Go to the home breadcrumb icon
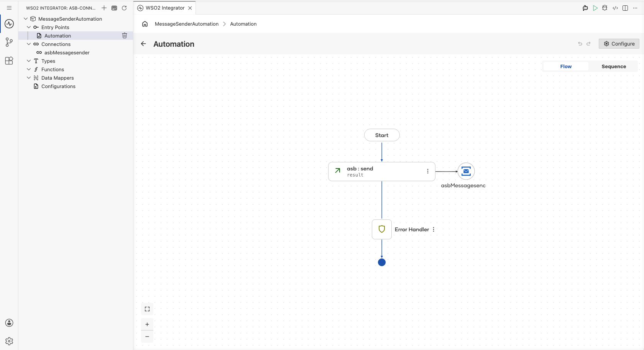The width and height of the screenshot is (644, 350). coord(145,24)
